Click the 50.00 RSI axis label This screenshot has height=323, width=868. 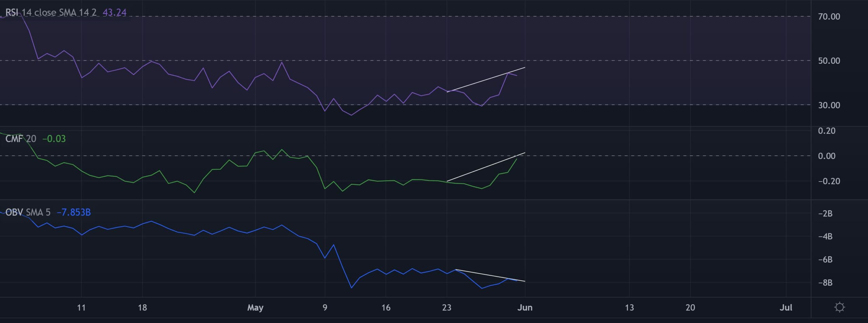coord(829,61)
